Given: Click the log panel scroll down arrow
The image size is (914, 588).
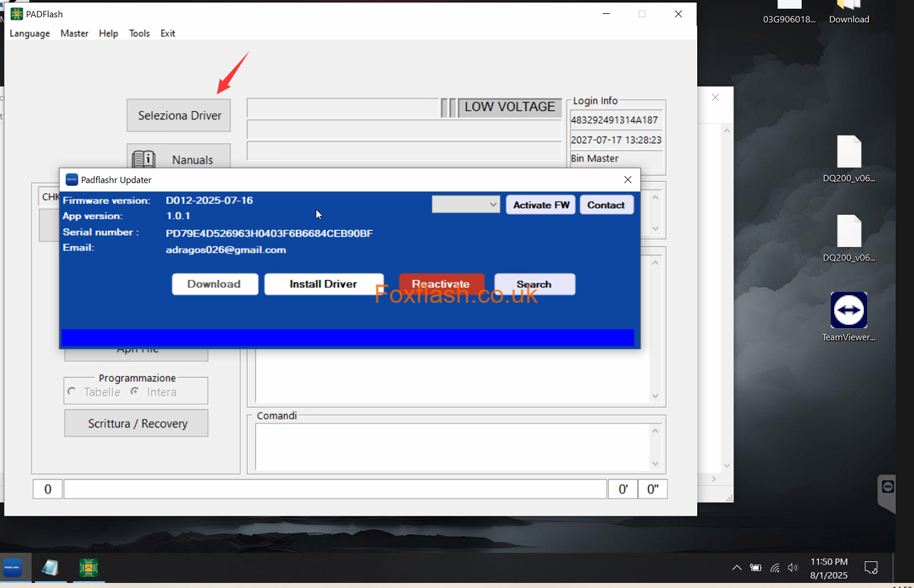Looking at the screenshot, I should point(655,396).
